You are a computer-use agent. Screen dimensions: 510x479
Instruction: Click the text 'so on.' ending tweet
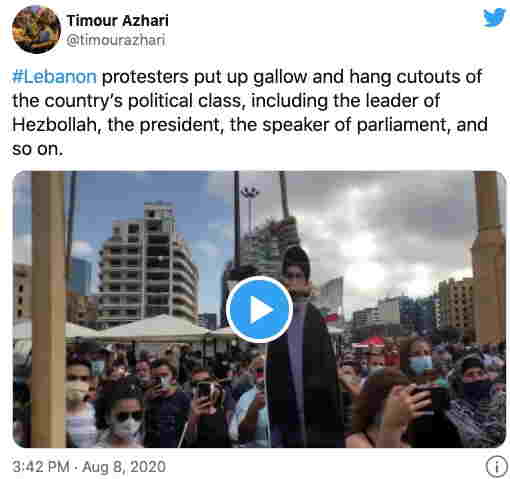pos(37,149)
